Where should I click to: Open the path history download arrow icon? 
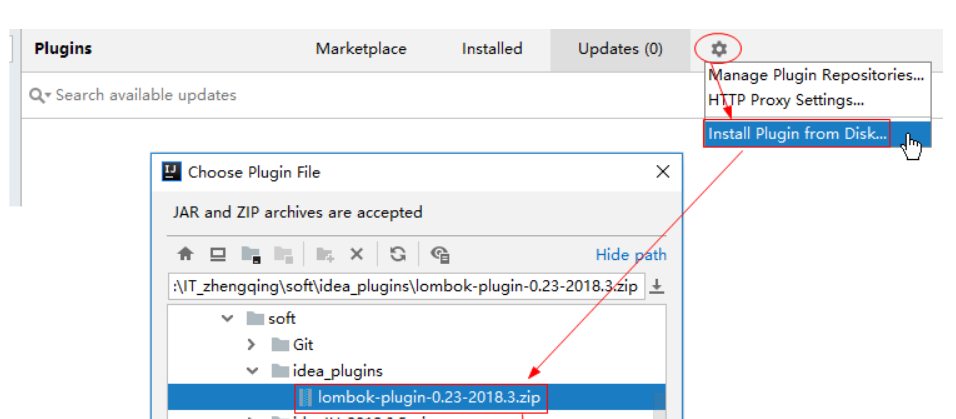tap(657, 286)
